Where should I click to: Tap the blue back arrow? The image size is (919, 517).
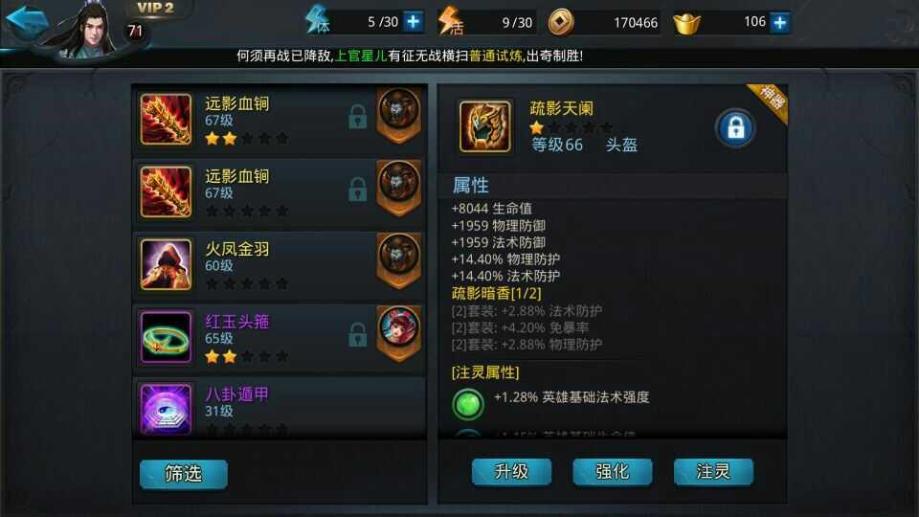point(27,22)
